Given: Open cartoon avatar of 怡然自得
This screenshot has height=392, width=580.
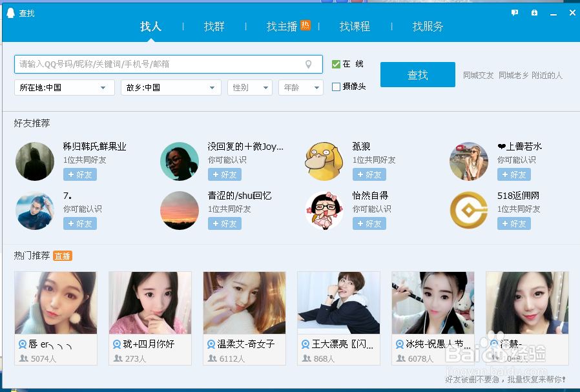Looking at the screenshot, I should point(324,211).
